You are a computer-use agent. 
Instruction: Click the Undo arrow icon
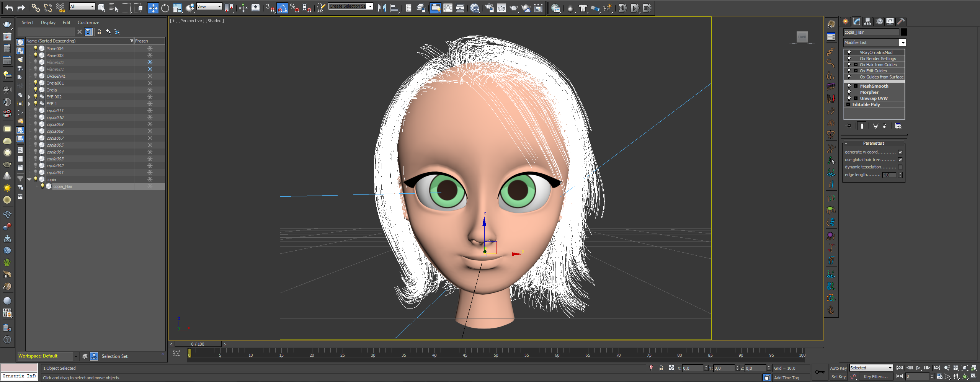pos(9,8)
